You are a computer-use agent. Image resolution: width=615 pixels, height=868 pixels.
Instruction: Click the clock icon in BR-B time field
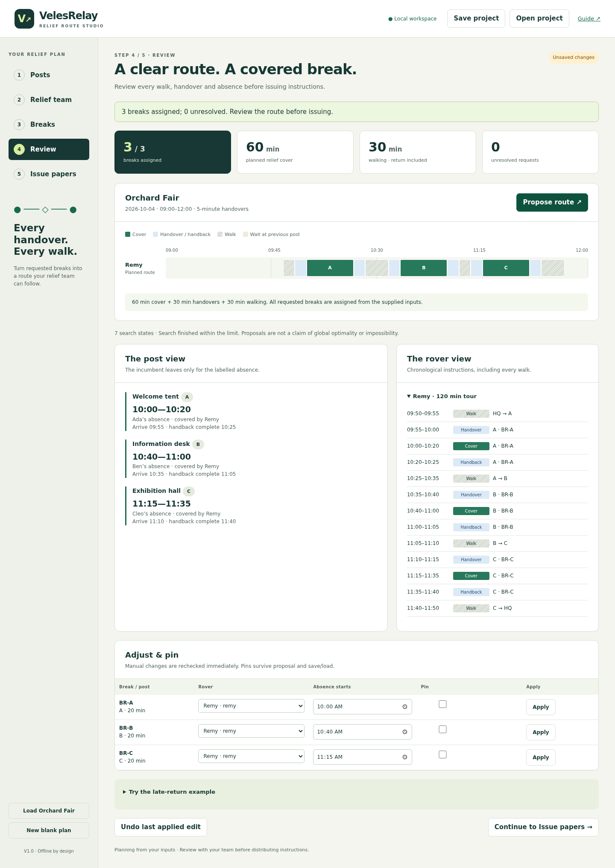point(405,732)
